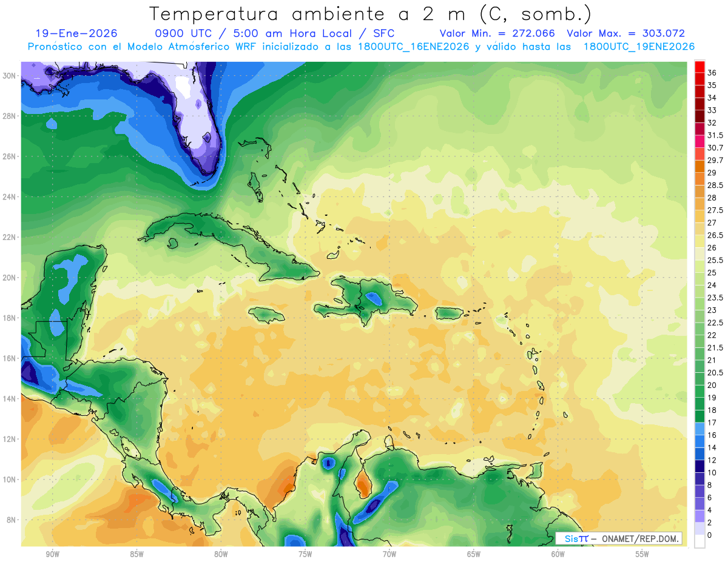Screen dimensions: 728x562
Task: Click legend value "36"
Action: [712, 72]
